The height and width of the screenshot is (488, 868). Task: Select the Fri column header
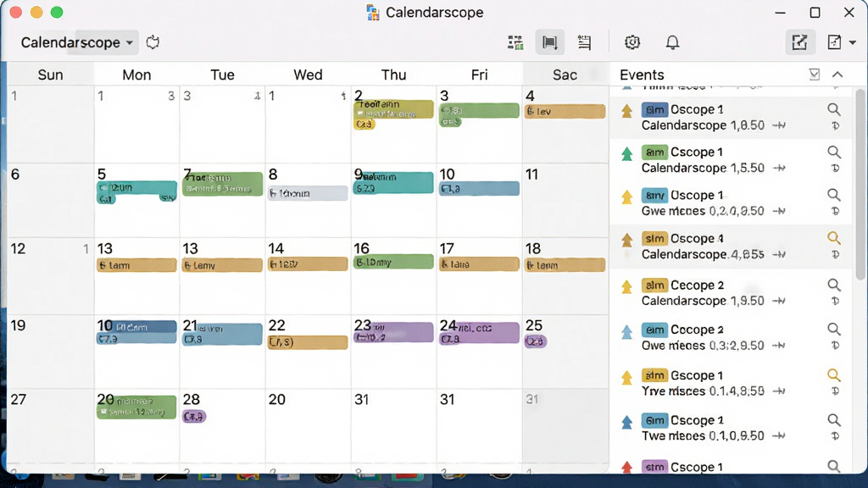tap(480, 75)
